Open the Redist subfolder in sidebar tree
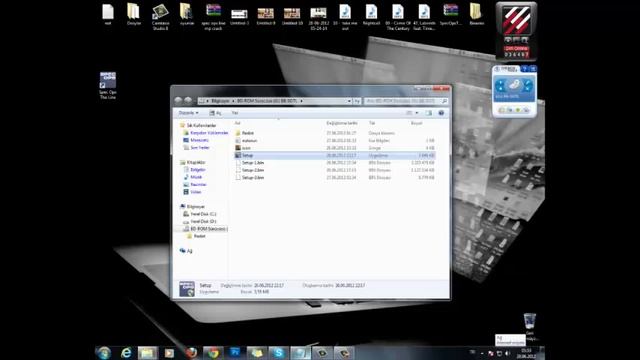Image resolution: width=640 pixels, height=360 pixels. click(196, 236)
